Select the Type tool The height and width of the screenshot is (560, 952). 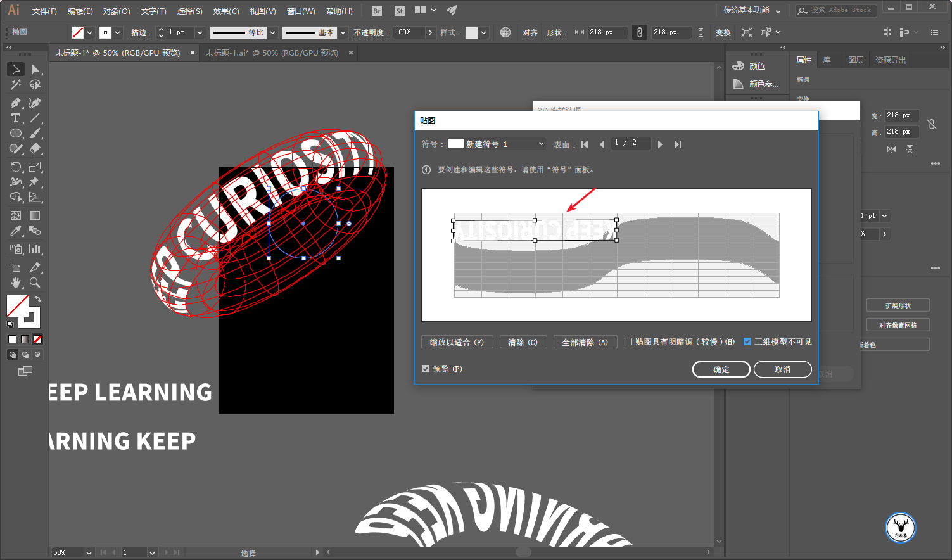(x=16, y=118)
